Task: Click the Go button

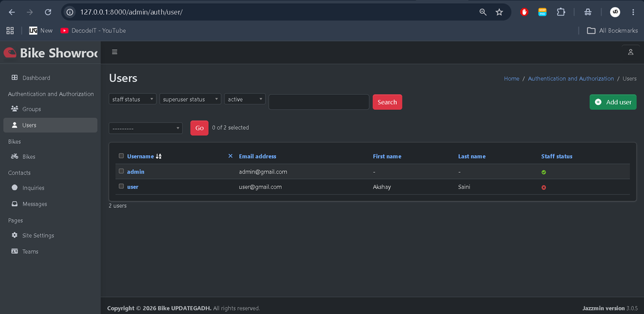Action: pos(199,128)
